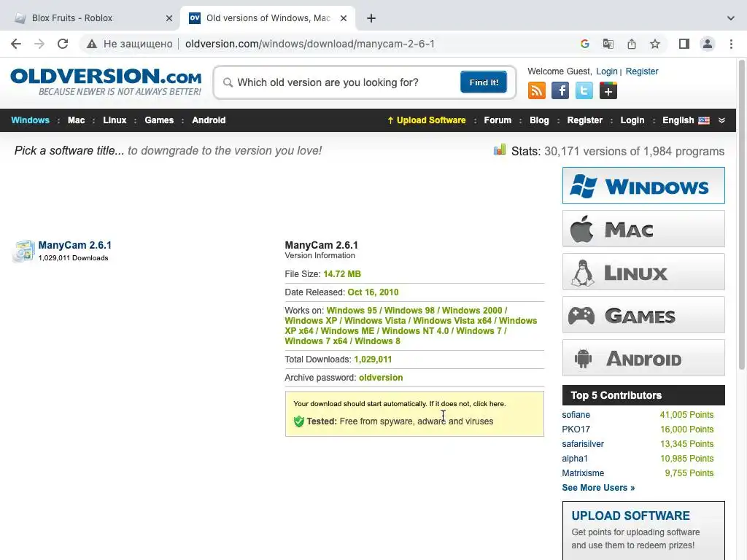Open Blog in the navigation bar
Viewport: 747px width, 560px height.
tap(539, 120)
